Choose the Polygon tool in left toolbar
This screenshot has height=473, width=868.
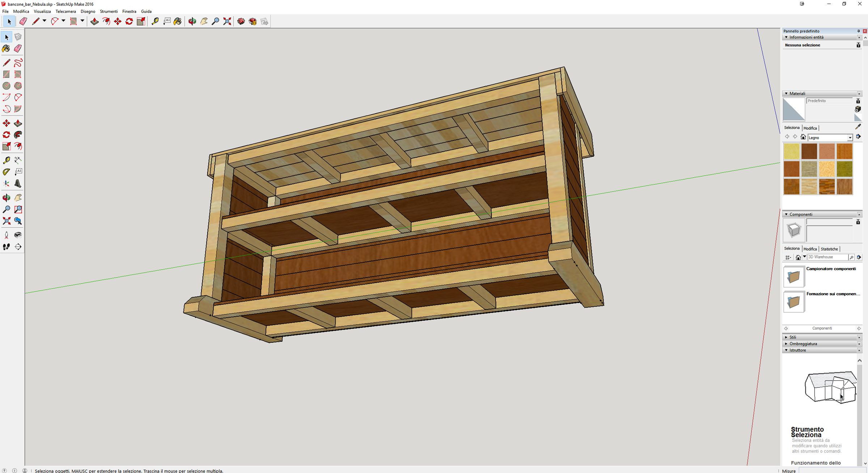[x=18, y=86]
